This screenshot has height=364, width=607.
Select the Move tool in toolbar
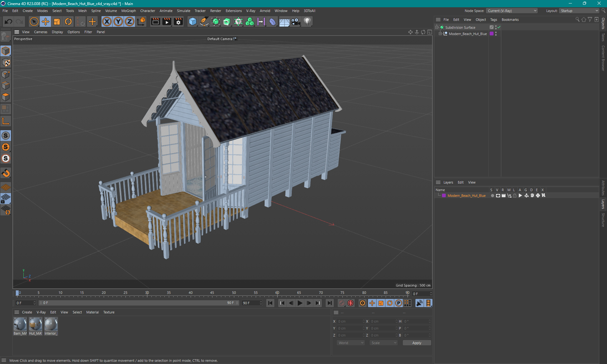[x=45, y=21]
